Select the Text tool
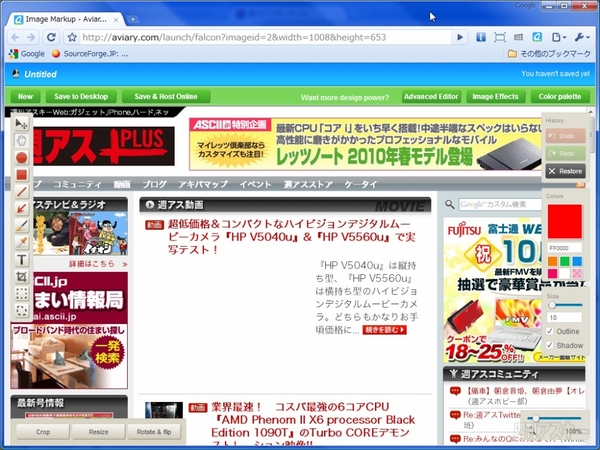 [21, 259]
